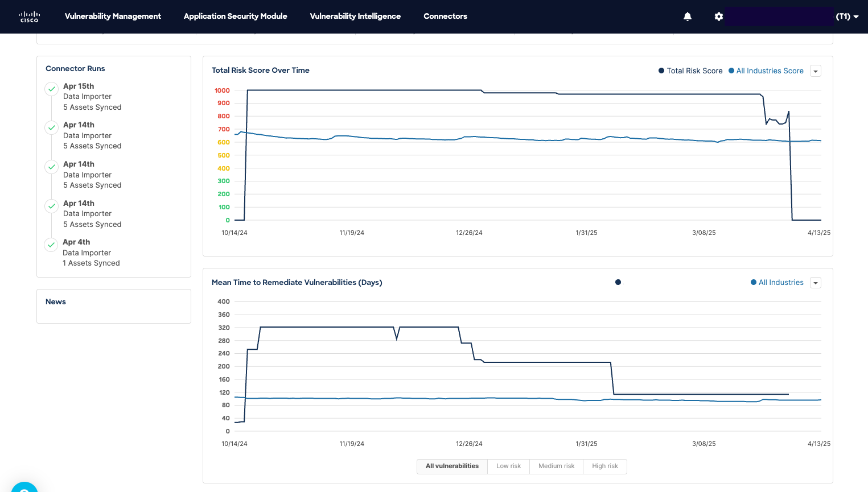Select the Low risk filter button
The image size is (868, 492).
[x=508, y=466]
